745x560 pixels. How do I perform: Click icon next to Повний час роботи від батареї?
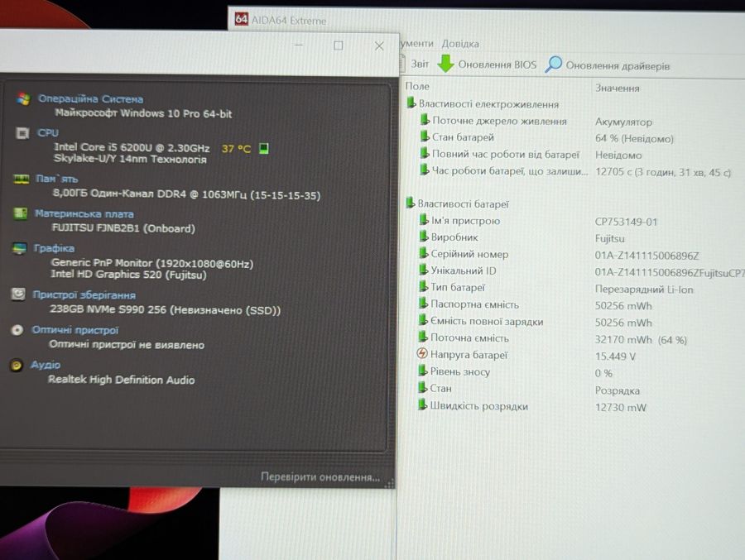[425, 153]
